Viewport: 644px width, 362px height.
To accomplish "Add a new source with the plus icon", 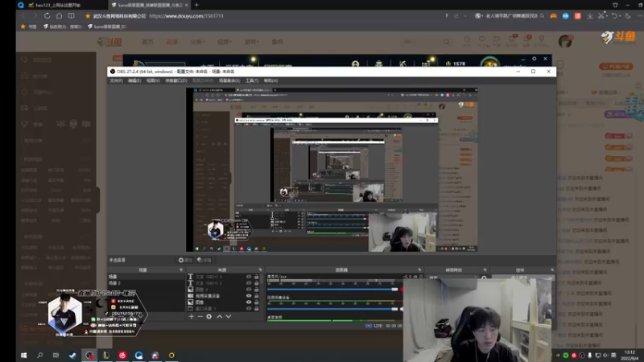I will (192, 316).
